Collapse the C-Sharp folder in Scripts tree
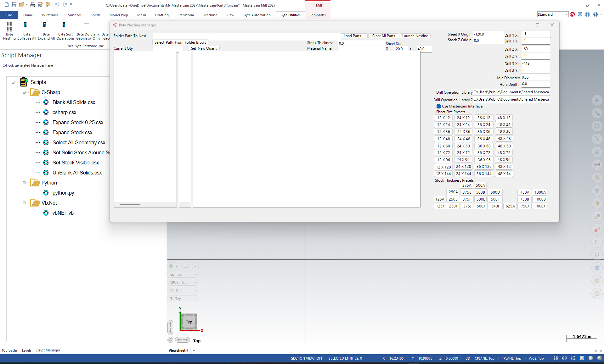Image resolution: width=604 pixels, height=364 pixels. pos(24,92)
